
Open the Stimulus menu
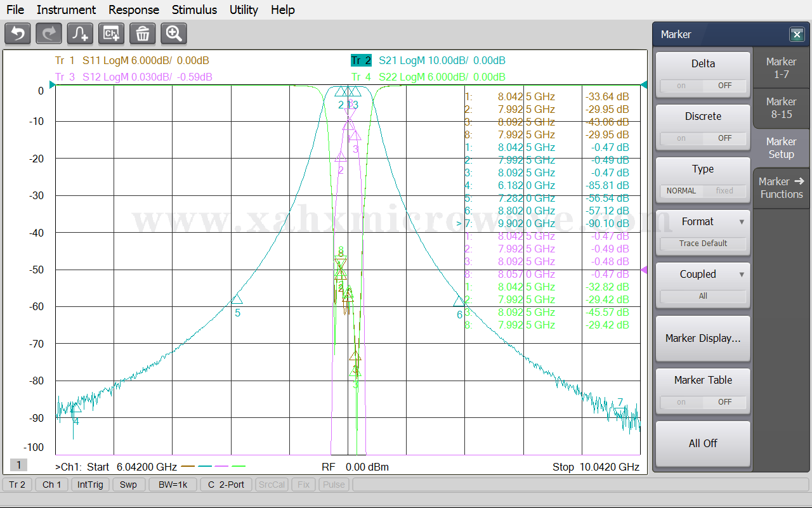coord(194,10)
